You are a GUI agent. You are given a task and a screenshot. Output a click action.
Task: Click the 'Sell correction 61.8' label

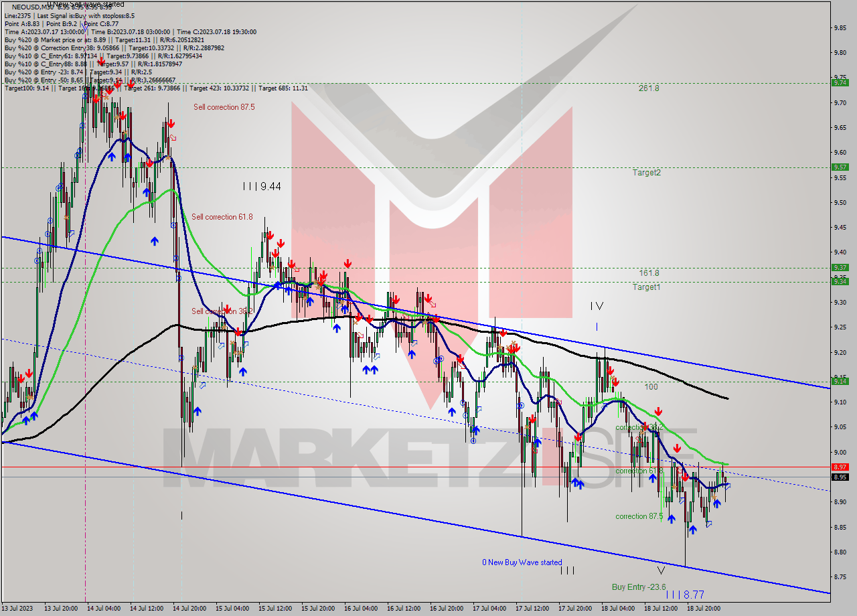(222, 217)
